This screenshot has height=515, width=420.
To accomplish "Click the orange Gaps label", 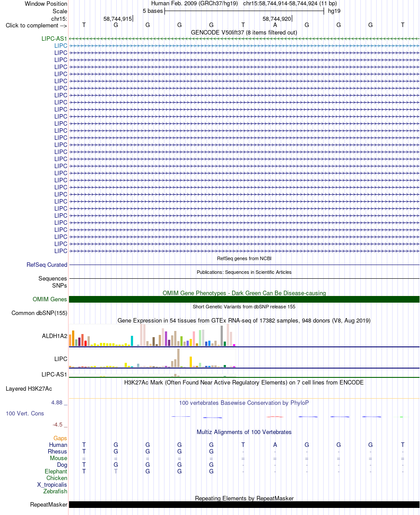I will pos(61,438).
